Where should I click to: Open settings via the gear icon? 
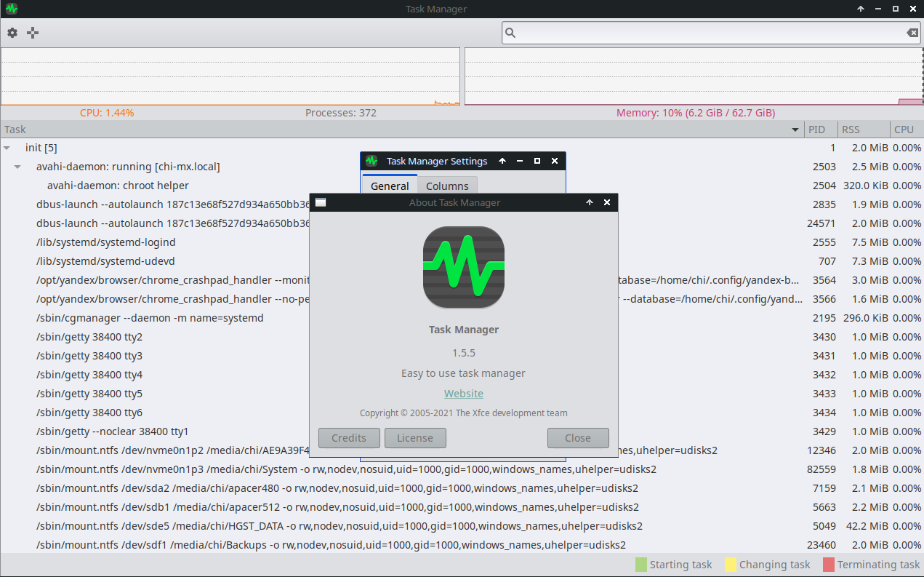point(12,33)
